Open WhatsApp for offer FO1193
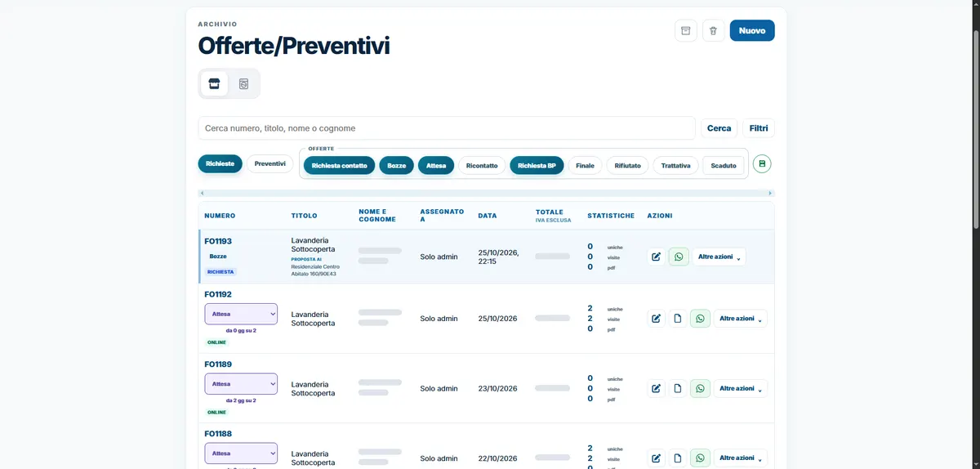 (679, 257)
